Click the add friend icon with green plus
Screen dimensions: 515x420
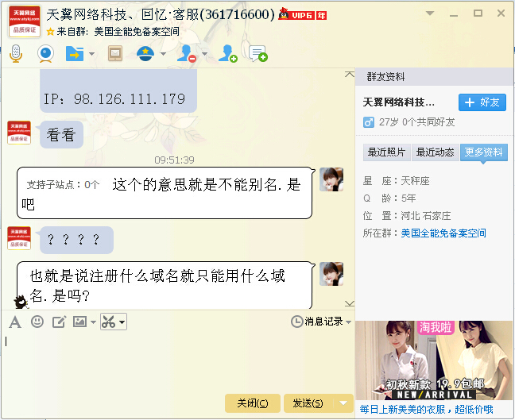click(x=228, y=54)
